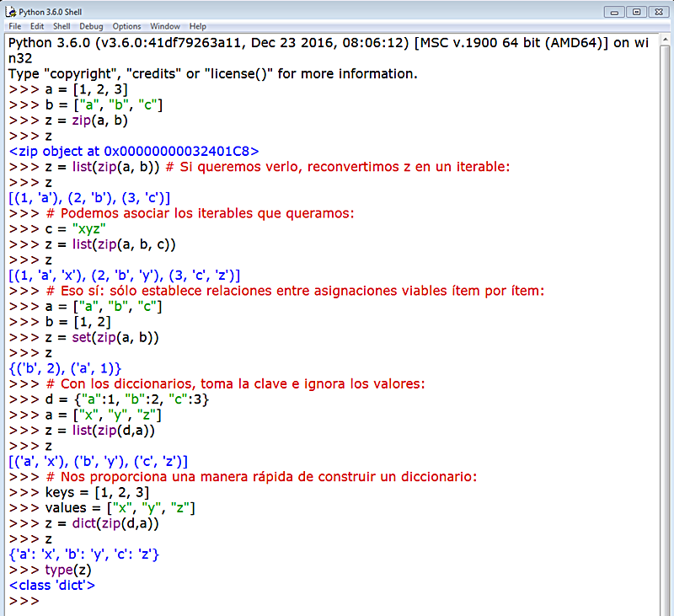674x616 pixels.
Task: Click the <class 'dict'> output text
Action: pos(52,586)
